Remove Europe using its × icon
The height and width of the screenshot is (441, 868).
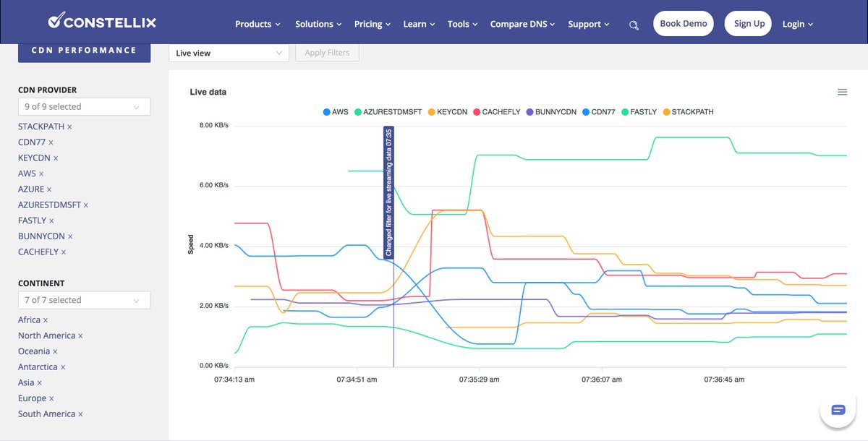(51, 398)
